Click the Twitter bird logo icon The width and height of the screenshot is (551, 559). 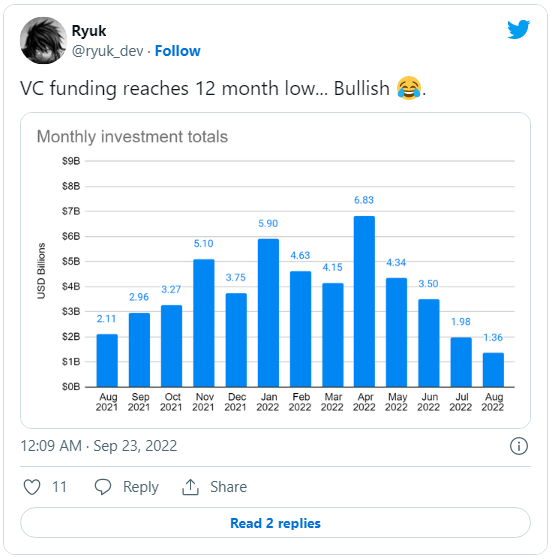click(519, 29)
